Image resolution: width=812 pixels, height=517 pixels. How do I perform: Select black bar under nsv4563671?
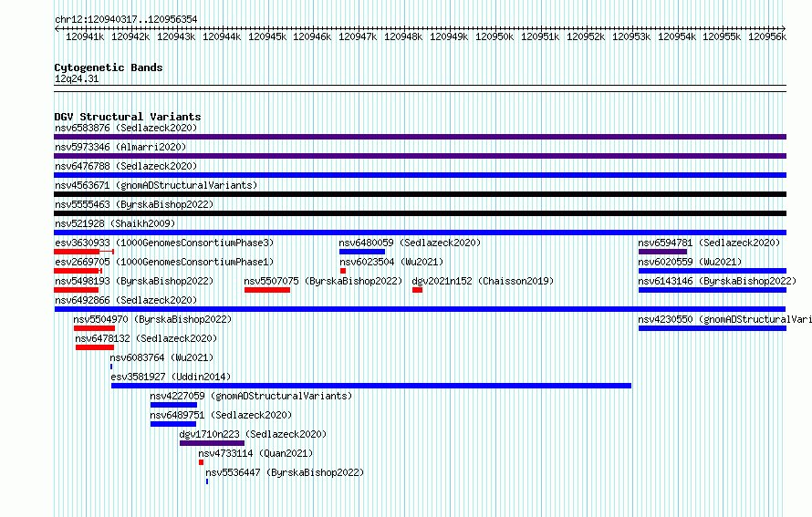pos(420,194)
